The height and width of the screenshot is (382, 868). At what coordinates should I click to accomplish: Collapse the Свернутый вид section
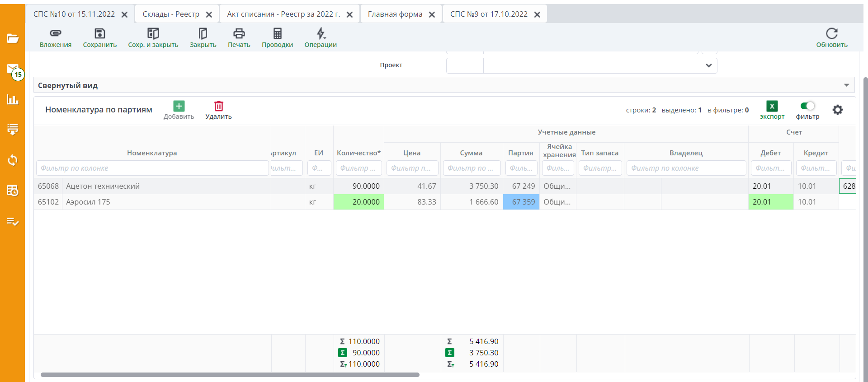pyautogui.click(x=846, y=85)
